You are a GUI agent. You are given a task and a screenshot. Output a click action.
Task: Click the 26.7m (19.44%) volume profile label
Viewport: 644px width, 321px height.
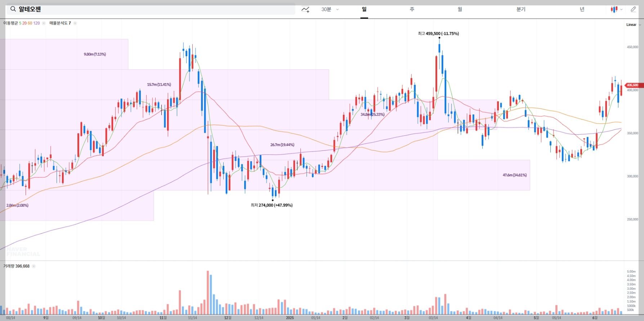(x=282, y=145)
